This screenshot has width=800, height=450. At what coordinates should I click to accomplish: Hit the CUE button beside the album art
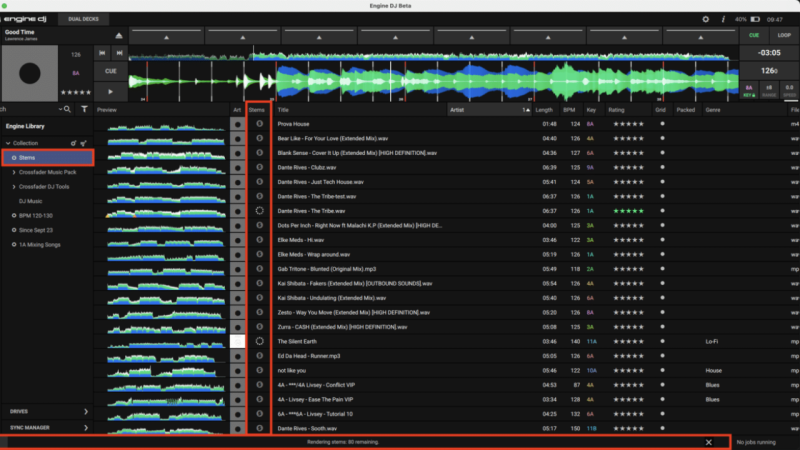coord(111,71)
